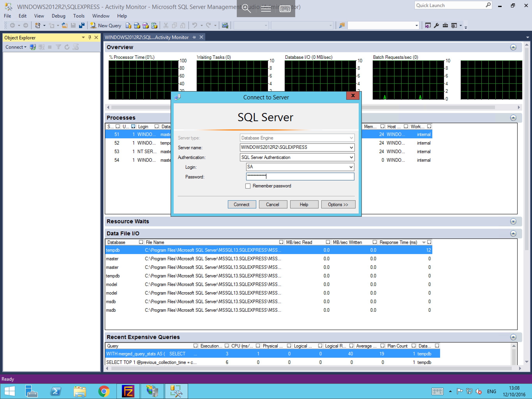The height and width of the screenshot is (399, 532).
Task: Collapse the Processes section
Action: [513, 118]
